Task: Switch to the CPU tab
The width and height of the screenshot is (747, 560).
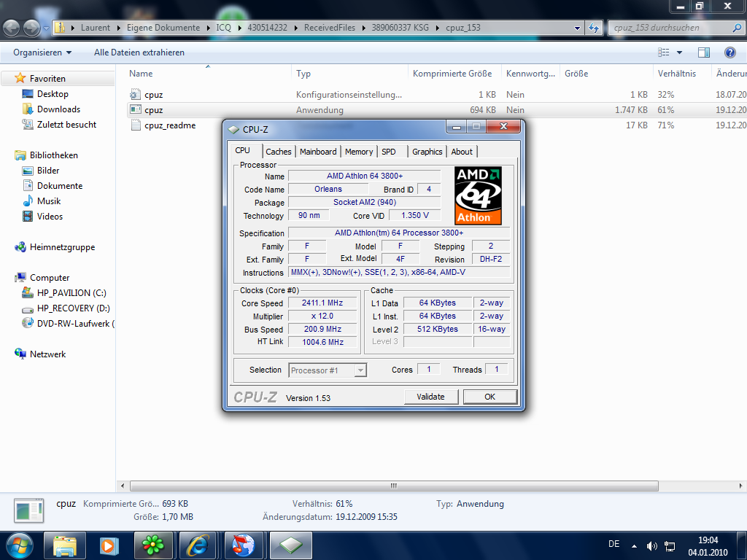Action: 242,150
